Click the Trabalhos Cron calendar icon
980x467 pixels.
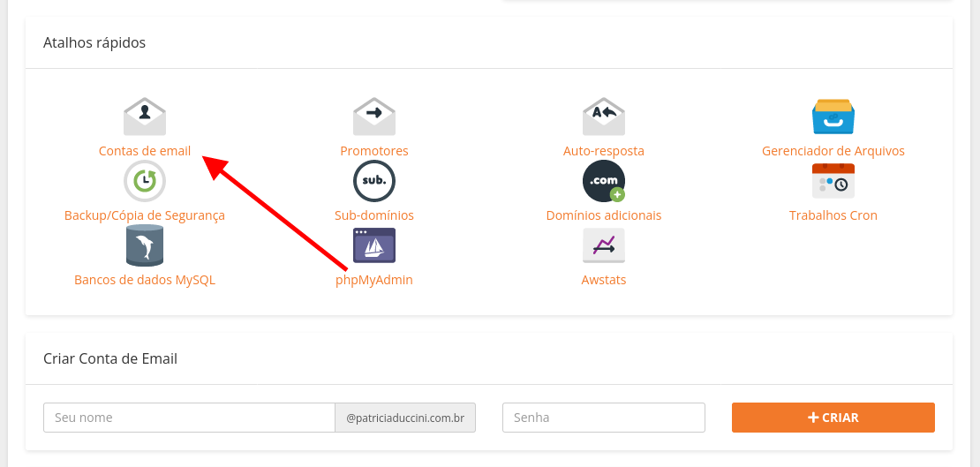point(833,181)
